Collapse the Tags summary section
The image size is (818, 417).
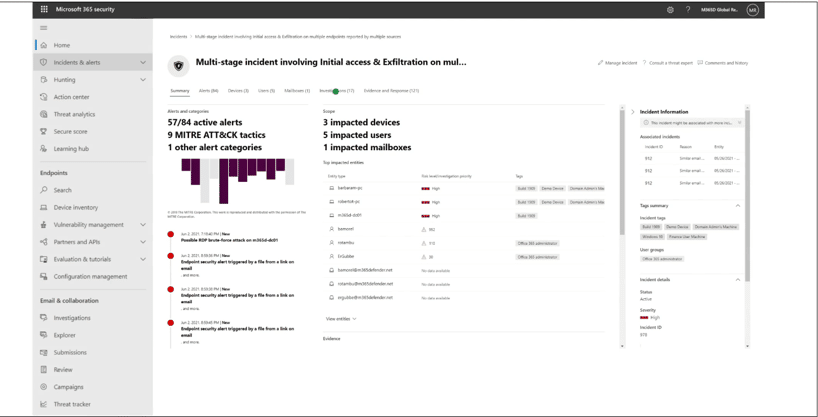(738, 206)
